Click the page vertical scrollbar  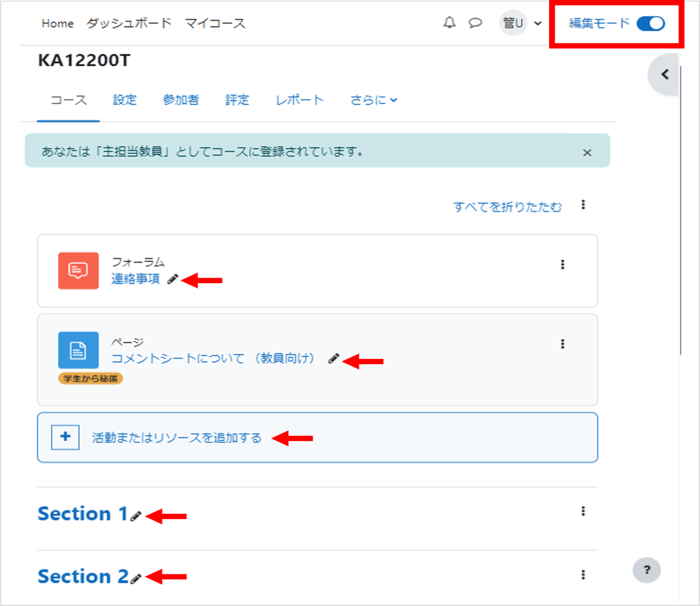680,211
